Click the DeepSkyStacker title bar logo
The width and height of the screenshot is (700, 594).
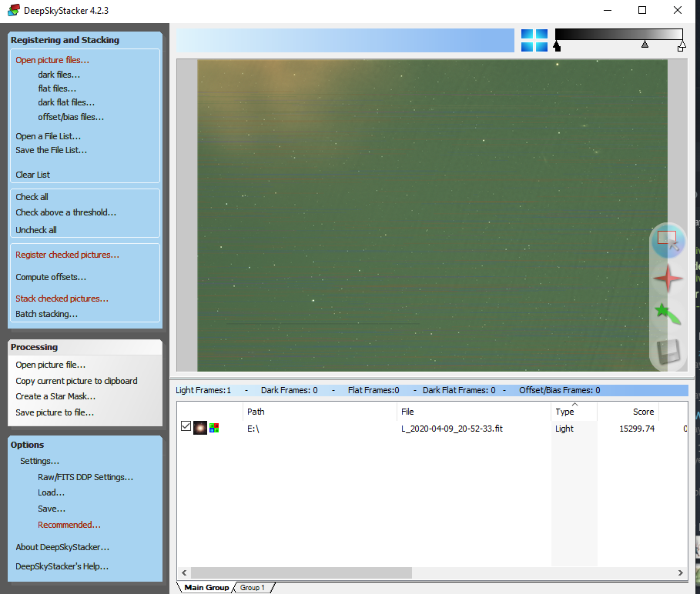[x=14, y=10]
